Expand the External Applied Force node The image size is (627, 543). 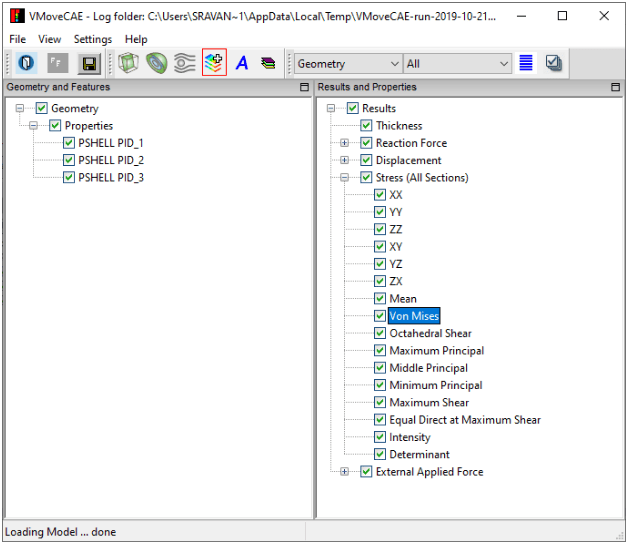[344, 472]
